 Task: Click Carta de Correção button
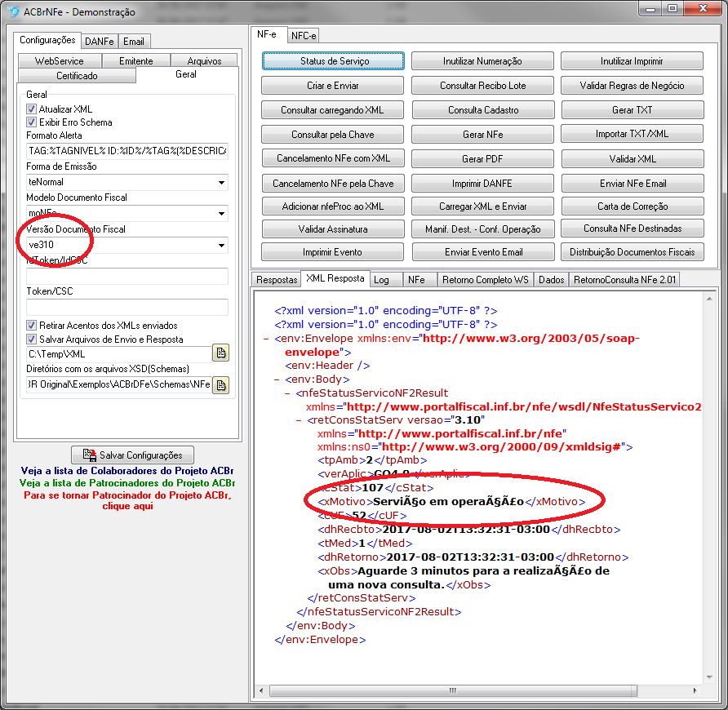[633, 206]
